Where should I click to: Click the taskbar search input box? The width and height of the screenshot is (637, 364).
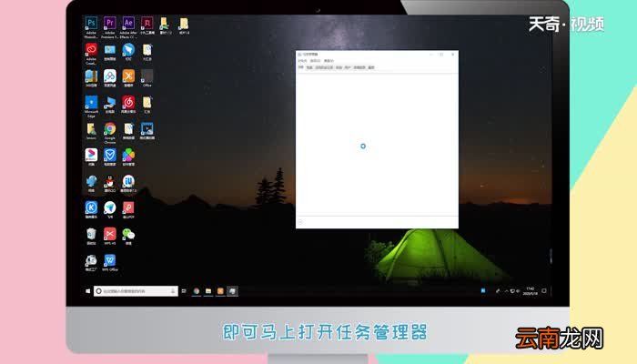136,291
